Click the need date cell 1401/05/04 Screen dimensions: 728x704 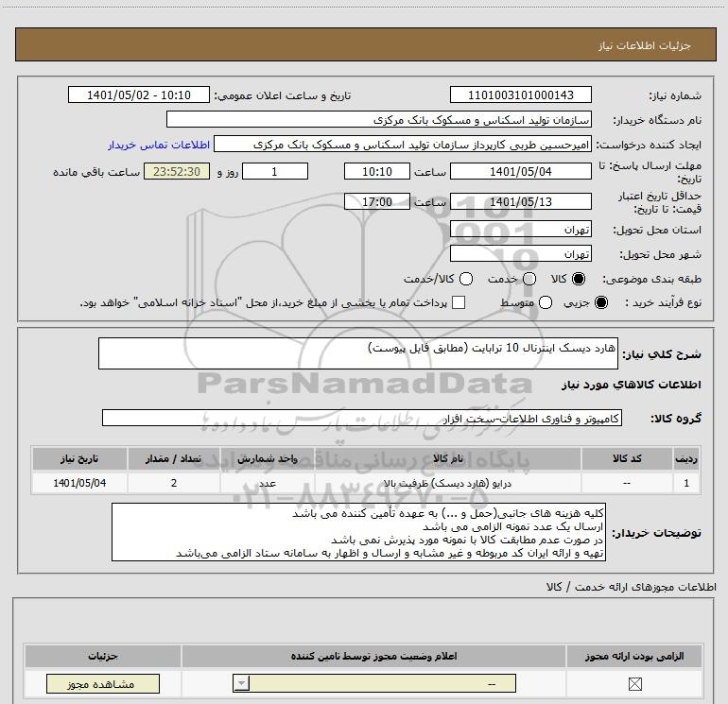pos(79,483)
